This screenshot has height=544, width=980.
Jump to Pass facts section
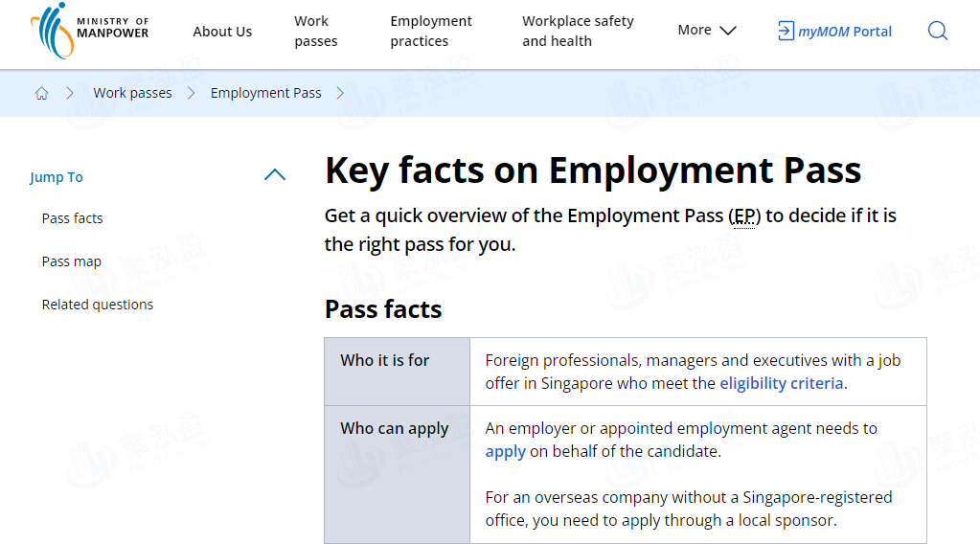point(72,218)
